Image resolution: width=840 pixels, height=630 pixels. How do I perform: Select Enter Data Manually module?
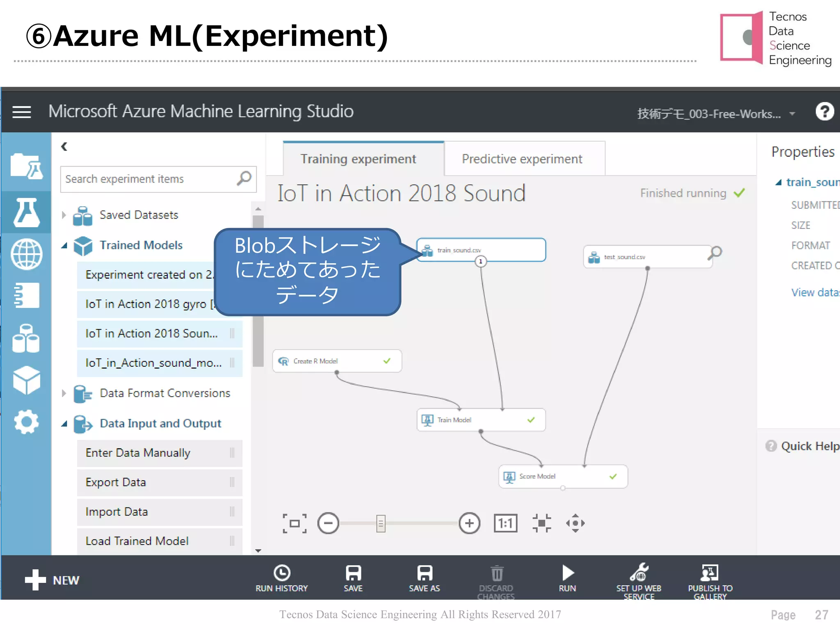tap(160, 453)
